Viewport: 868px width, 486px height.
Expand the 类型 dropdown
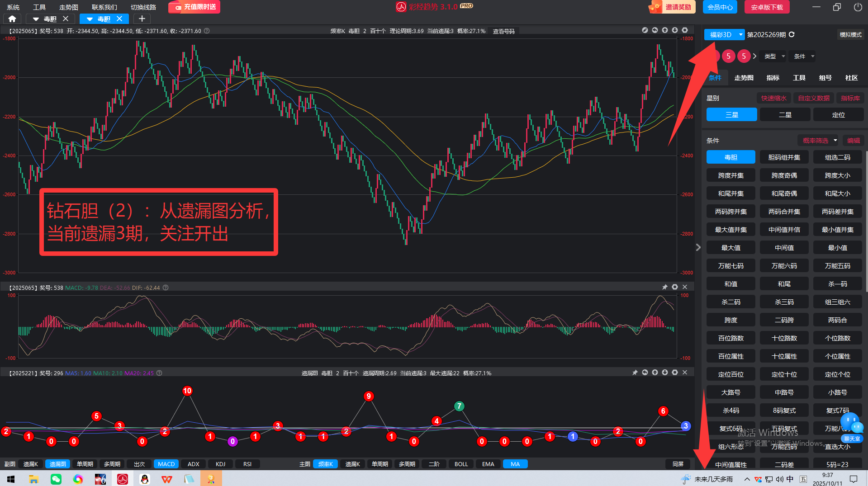[774, 56]
